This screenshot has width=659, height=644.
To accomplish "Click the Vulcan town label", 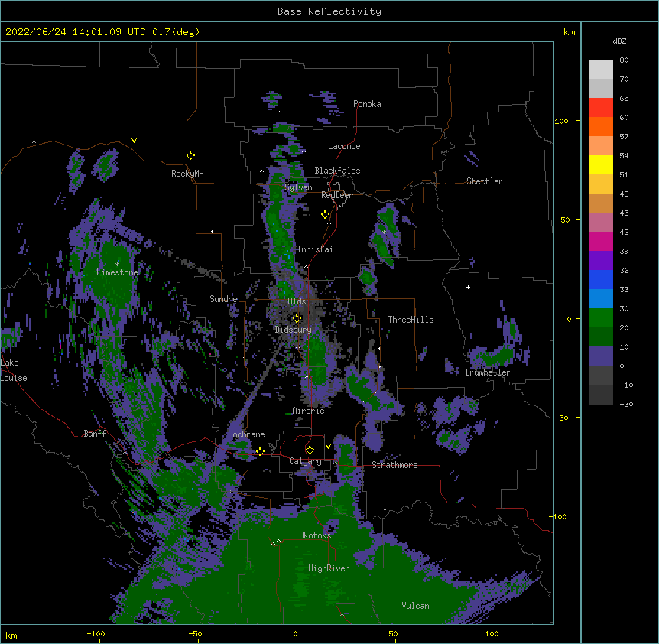I will [x=415, y=606].
